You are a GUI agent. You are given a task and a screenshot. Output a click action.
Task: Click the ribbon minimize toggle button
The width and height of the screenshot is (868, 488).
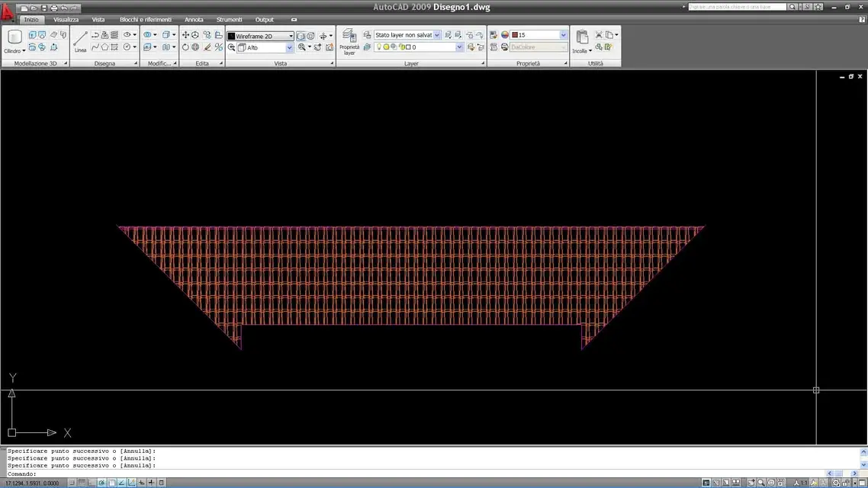[x=294, y=19]
